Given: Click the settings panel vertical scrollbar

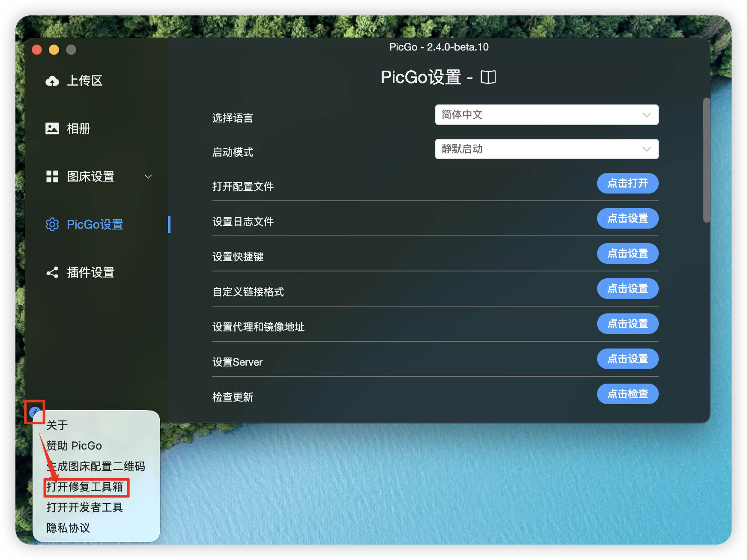Looking at the screenshot, I should click(x=706, y=160).
